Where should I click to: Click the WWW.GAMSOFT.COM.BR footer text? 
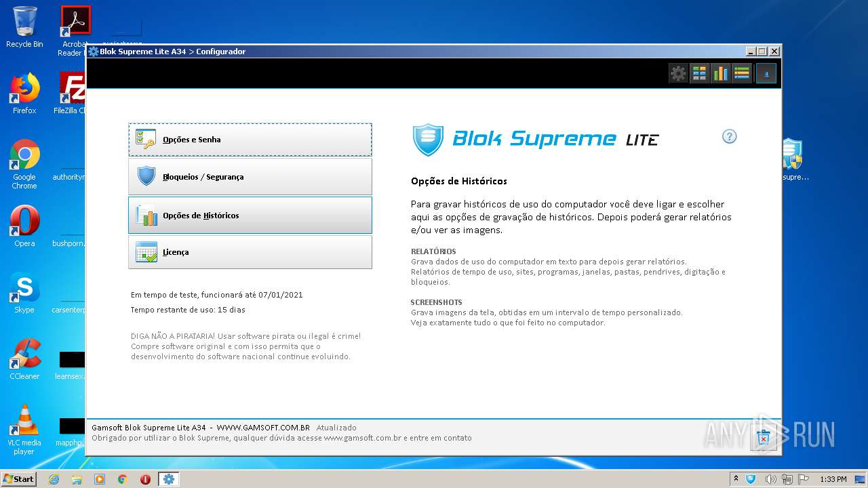[x=263, y=428]
